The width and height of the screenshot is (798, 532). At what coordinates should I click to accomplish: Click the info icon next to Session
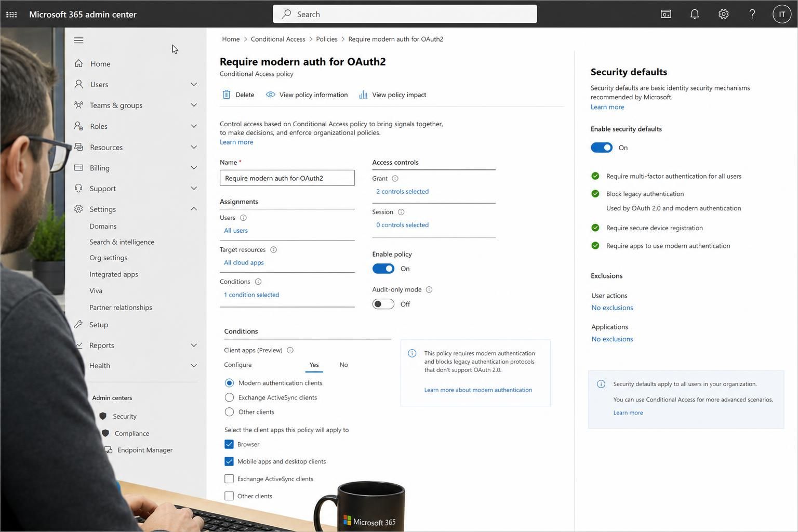[x=401, y=212]
